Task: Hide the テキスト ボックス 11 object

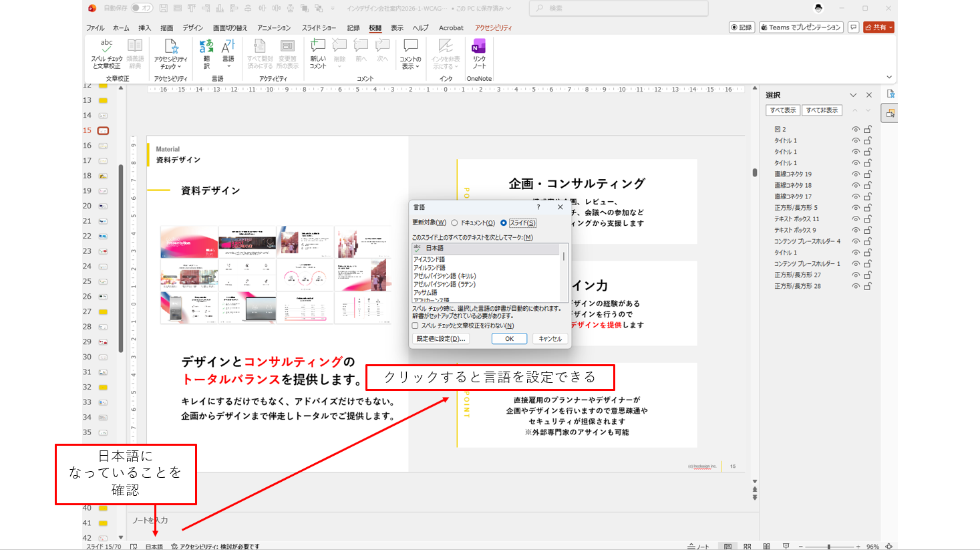Action: pos(856,219)
